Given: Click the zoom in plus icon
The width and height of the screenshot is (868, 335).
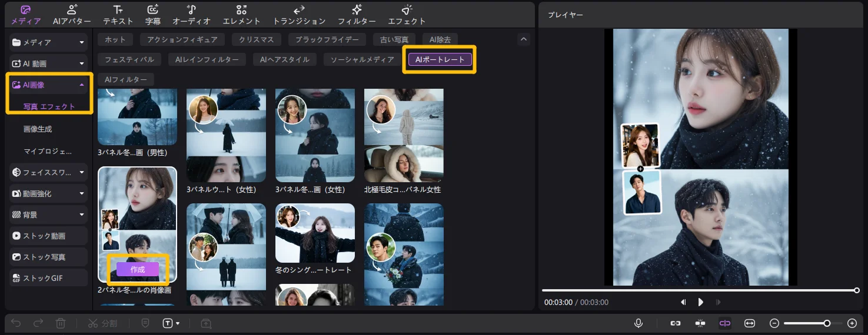Looking at the screenshot, I should (852, 323).
